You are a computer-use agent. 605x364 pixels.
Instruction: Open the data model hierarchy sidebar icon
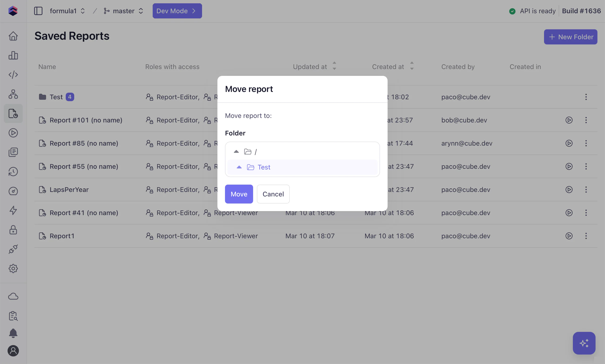[x=13, y=94]
